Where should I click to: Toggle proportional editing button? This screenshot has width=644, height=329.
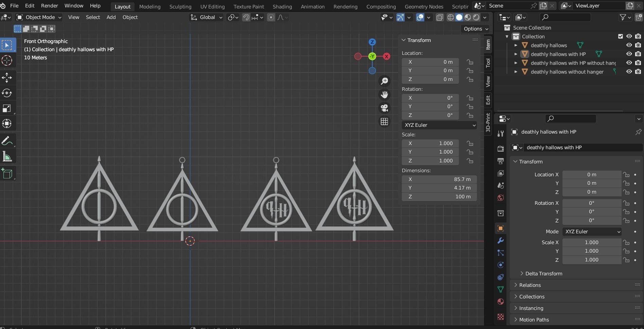(x=271, y=17)
